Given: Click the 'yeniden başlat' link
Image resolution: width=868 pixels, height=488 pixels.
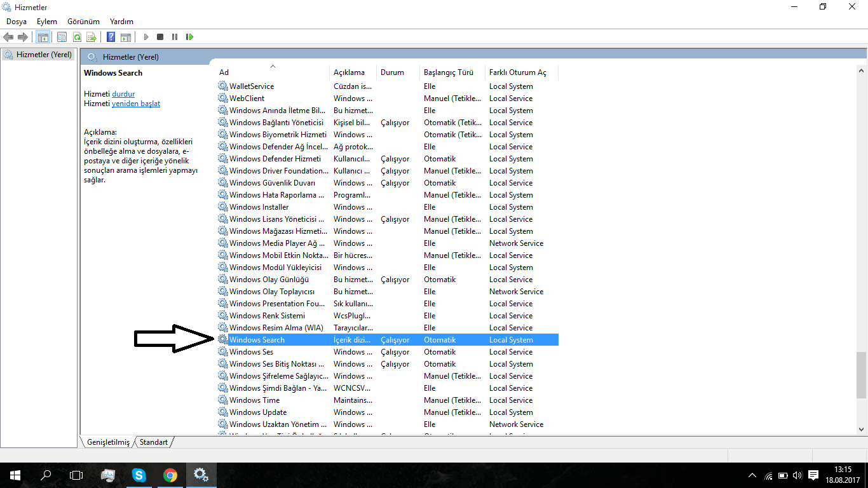Looking at the screenshot, I should click(136, 104).
